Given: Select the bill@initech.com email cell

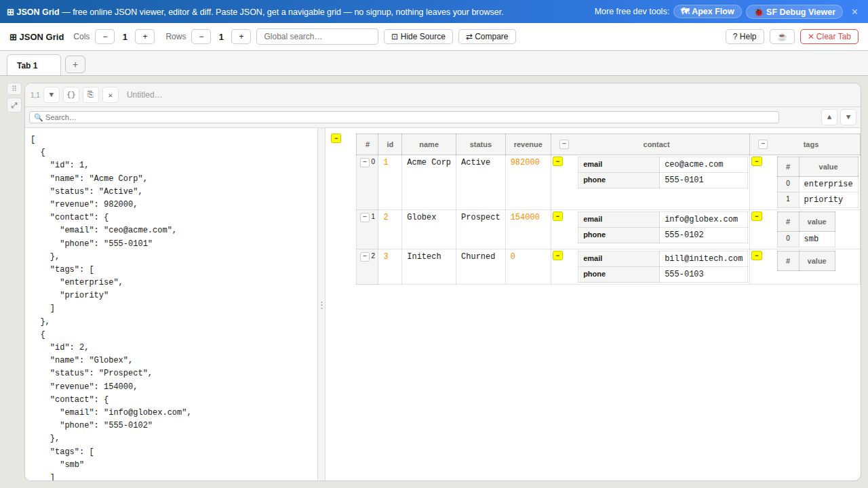Looking at the screenshot, I should (x=703, y=258).
